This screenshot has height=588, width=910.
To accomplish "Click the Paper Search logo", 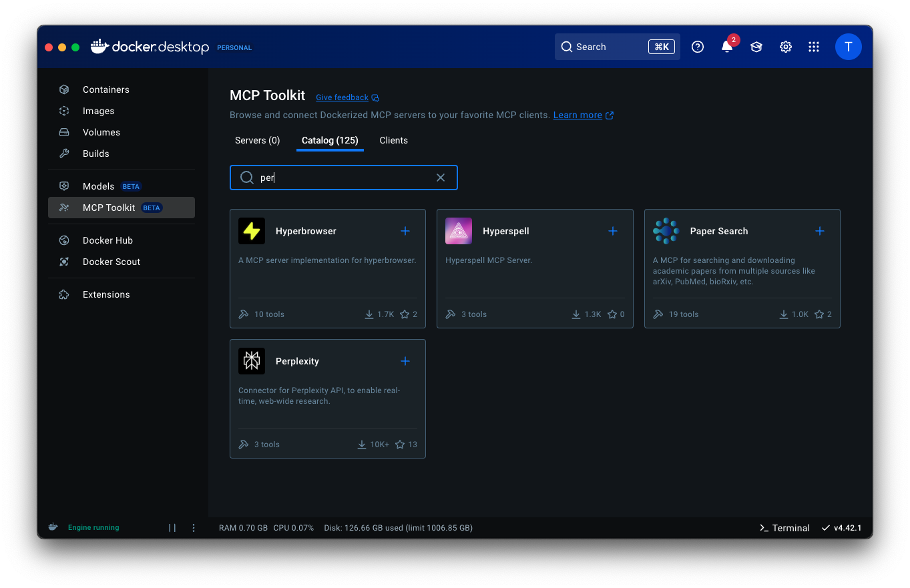I will tap(666, 231).
